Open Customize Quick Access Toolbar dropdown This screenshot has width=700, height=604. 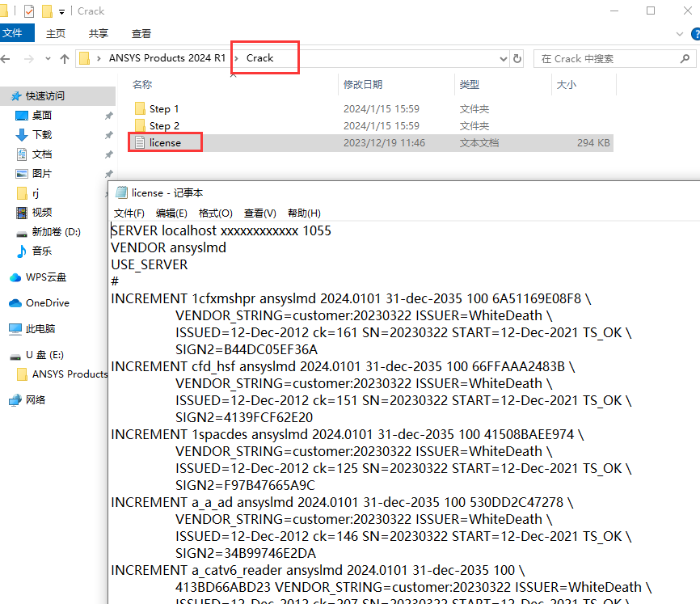(61, 11)
